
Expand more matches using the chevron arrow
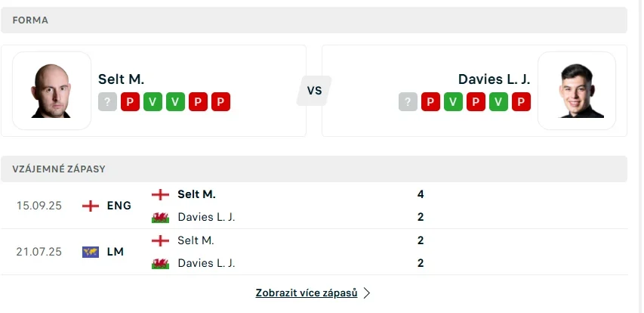tap(367, 293)
